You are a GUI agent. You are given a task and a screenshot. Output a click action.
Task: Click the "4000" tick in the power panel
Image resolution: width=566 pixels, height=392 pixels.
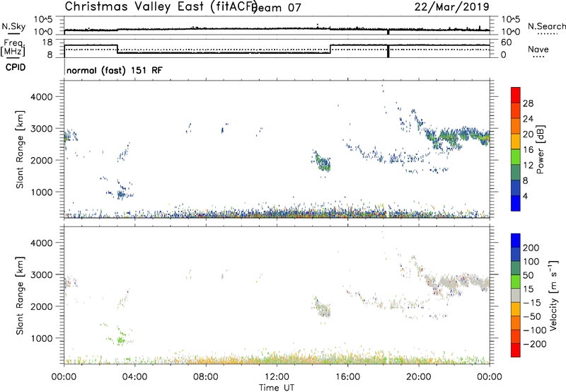[41, 97]
